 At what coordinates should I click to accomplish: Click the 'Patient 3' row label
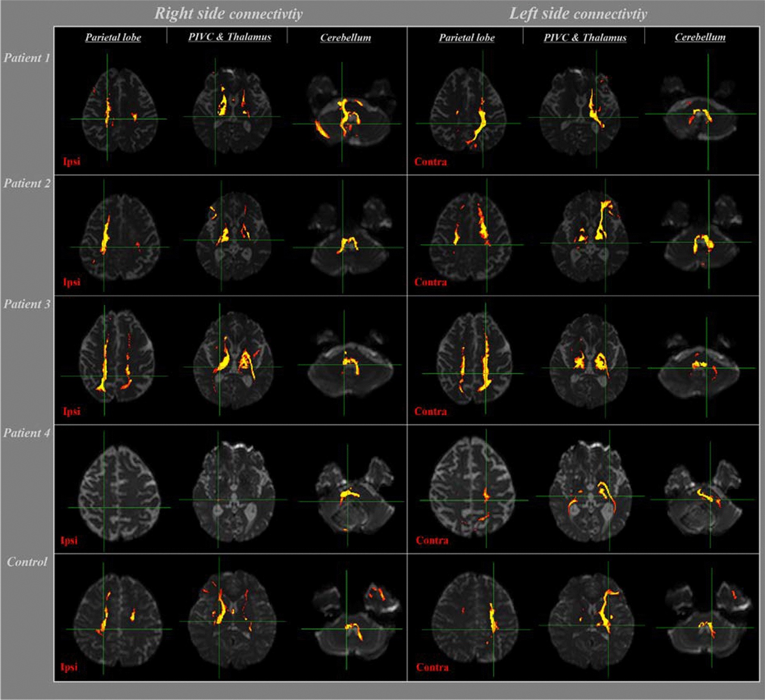(27, 304)
